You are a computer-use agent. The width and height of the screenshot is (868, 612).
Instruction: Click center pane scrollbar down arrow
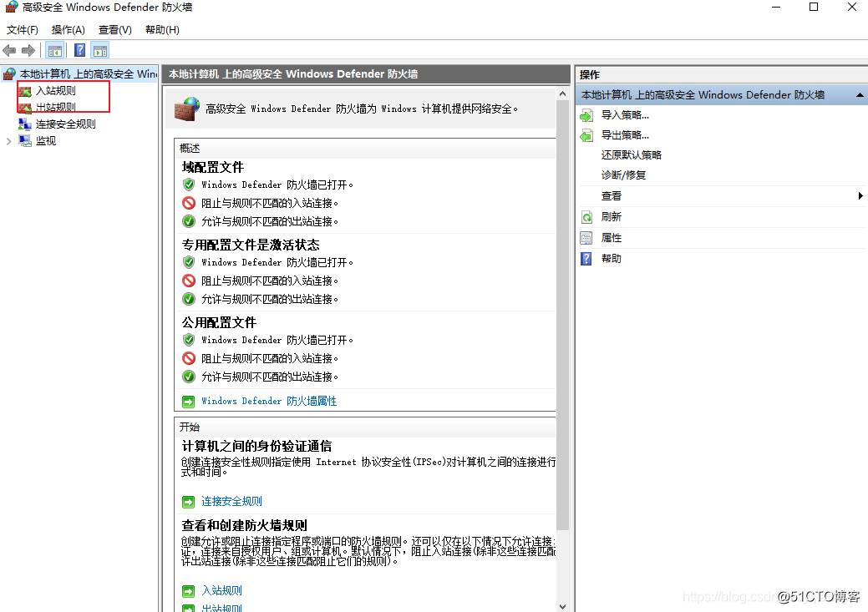tap(562, 606)
